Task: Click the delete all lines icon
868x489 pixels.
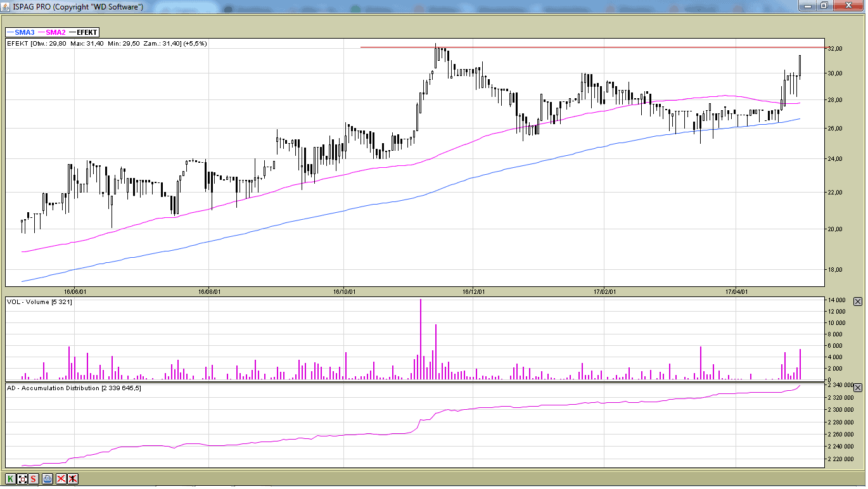Action: pos(61,479)
